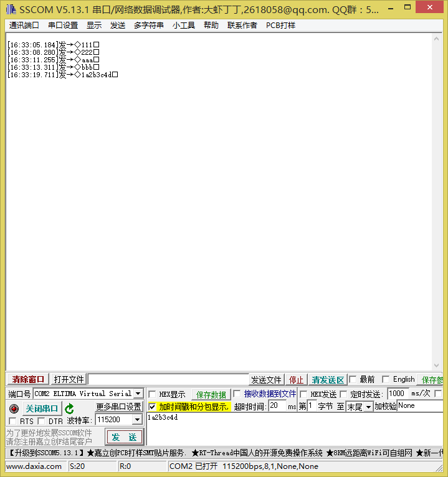Open the 串口设置 menu
Image resolution: width=448 pixels, height=477 pixels.
[x=63, y=26]
